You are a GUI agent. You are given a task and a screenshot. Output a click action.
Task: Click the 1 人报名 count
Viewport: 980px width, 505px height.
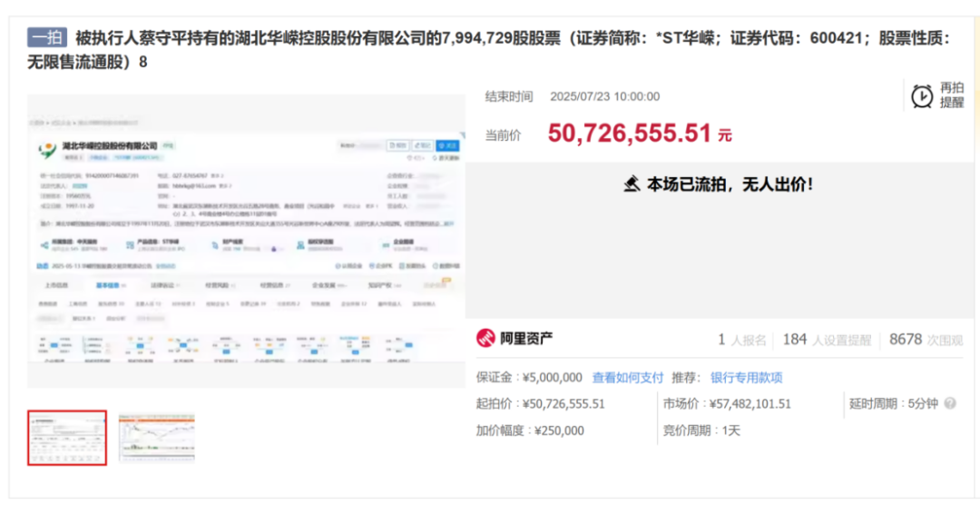tap(742, 340)
